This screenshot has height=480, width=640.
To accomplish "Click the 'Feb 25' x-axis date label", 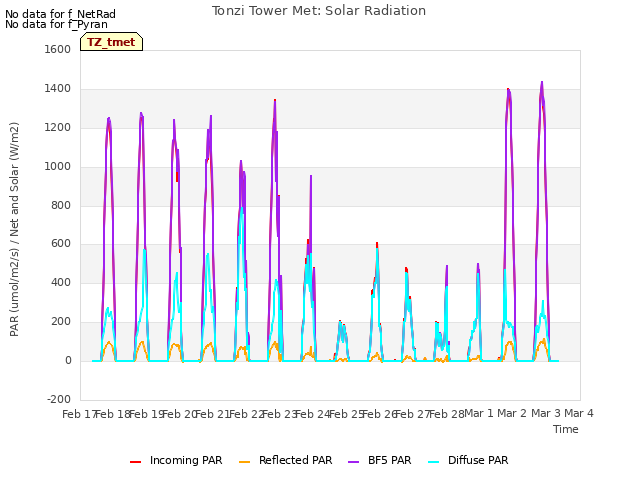I will point(346,414).
